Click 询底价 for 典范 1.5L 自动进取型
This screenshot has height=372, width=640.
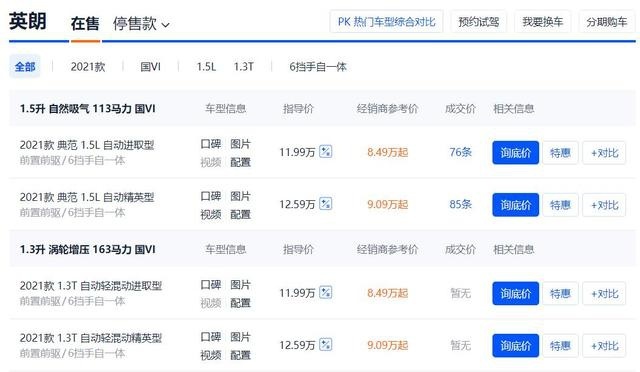coord(516,153)
